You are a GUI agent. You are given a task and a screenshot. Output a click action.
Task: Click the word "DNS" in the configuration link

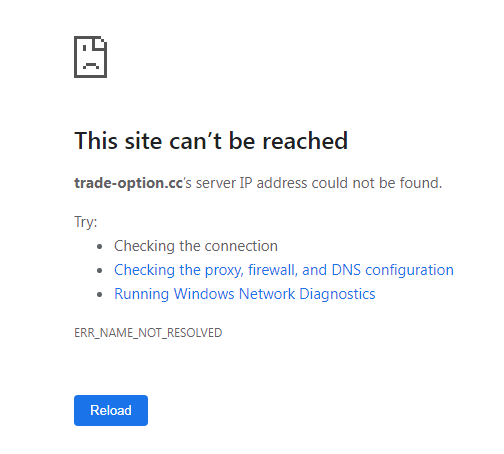346,270
